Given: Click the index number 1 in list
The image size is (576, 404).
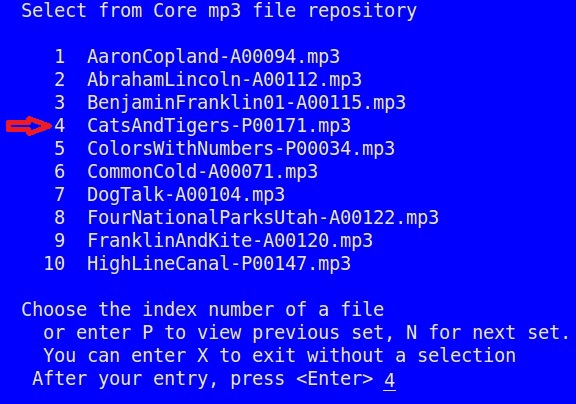Looking at the screenshot, I should click(60, 57).
